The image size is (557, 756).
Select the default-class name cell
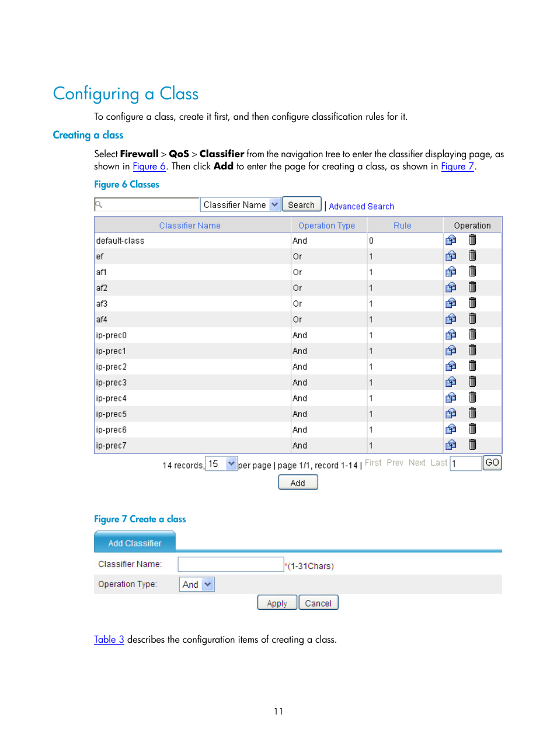point(193,241)
